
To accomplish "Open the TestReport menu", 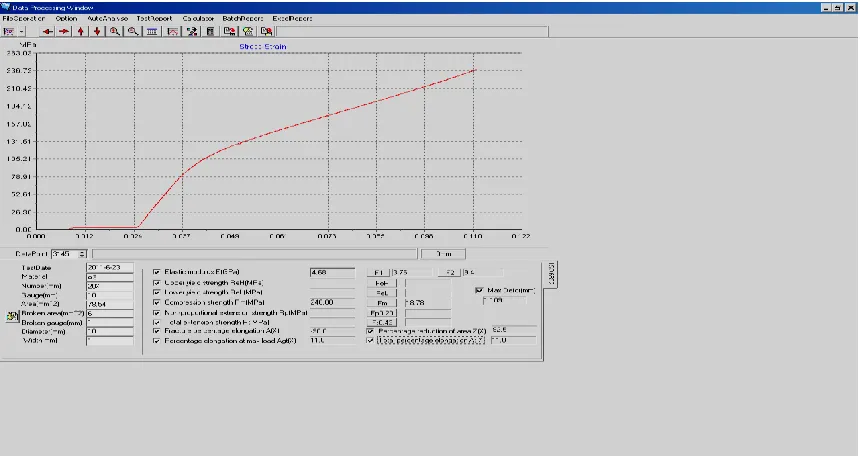I will pos(154,19).
